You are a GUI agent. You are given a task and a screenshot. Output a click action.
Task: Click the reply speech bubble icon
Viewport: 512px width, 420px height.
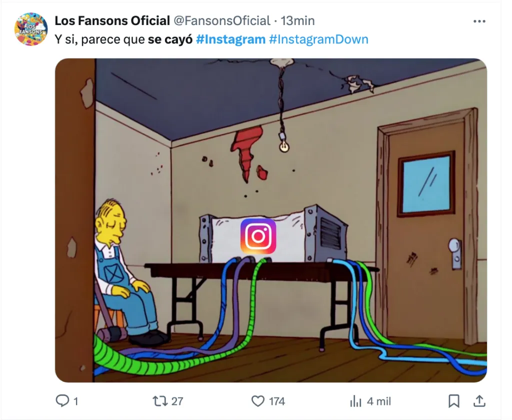(62, 400)
